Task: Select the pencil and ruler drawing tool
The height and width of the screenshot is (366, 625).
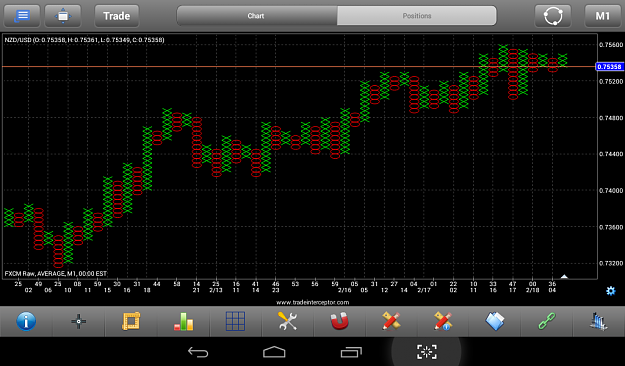Action: click(x=391, y=321)
